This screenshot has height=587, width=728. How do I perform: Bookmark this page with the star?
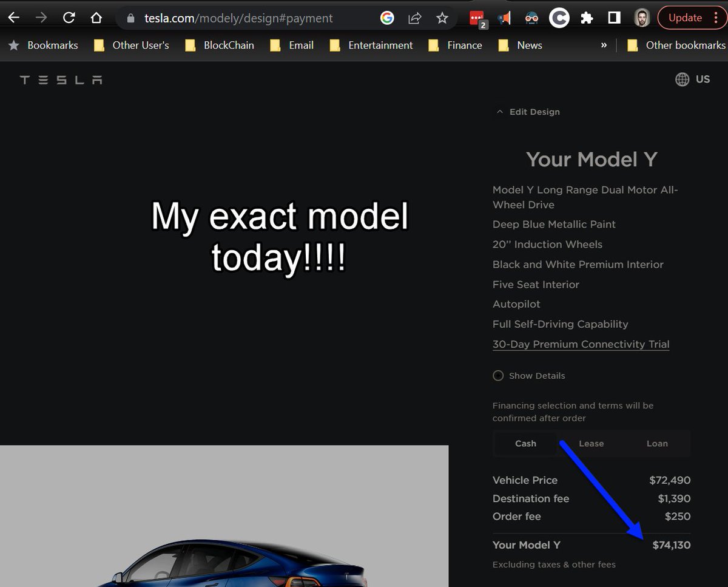(442, 18)
